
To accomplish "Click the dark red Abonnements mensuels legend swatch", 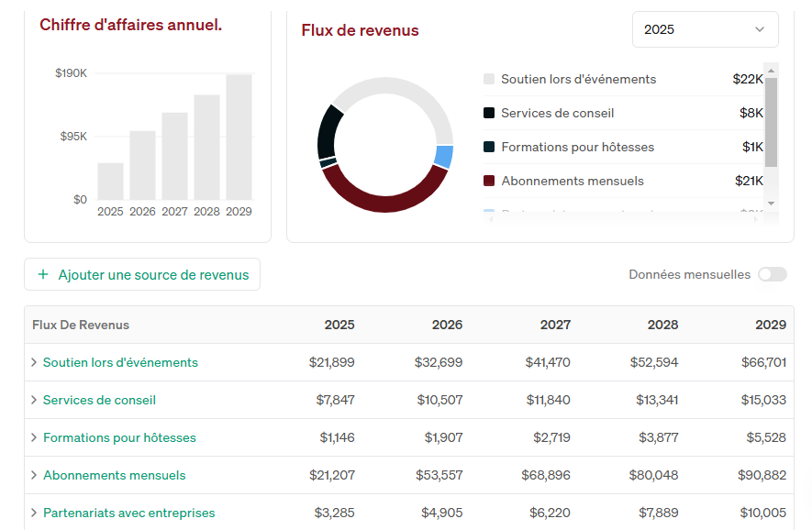I will pyautogui.click(x=489, y=181).
